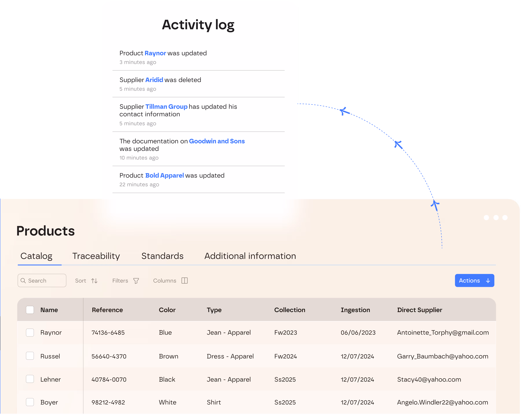Check the Raynor row checkbox
This screenshot has width=532, height=415.
point(30,333)
